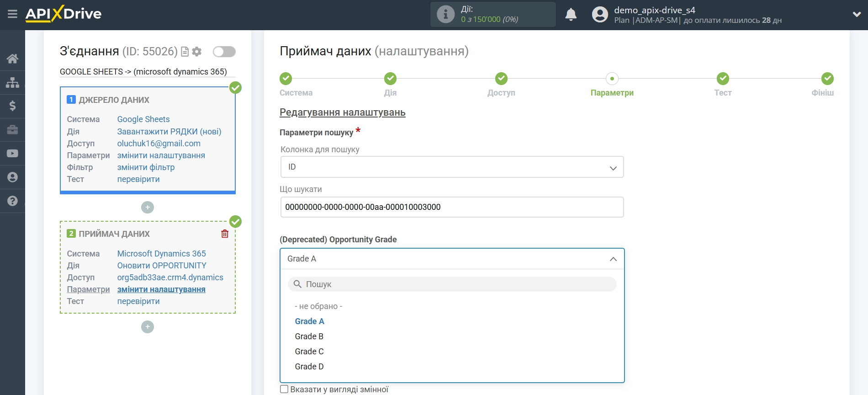868x395 pixels.
Task: Click the account avatar icon
Action: click(600, 15)
